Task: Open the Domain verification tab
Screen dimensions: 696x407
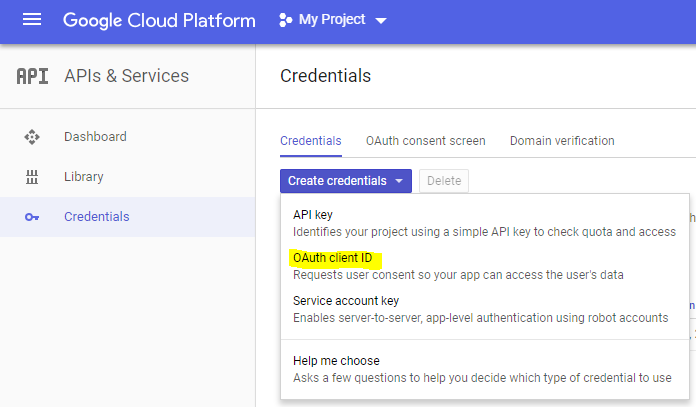Action: click(x=562, y=141)
